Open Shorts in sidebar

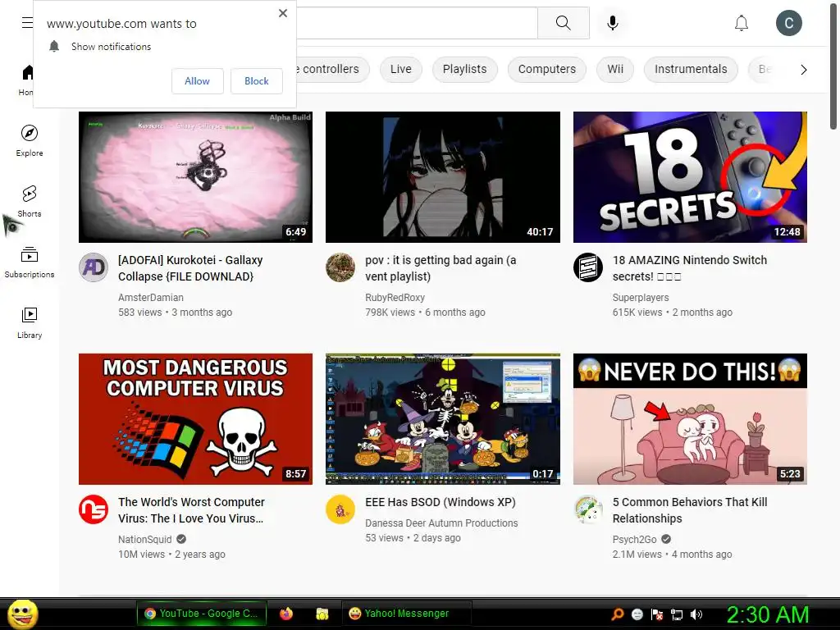[x=30, y=202]
